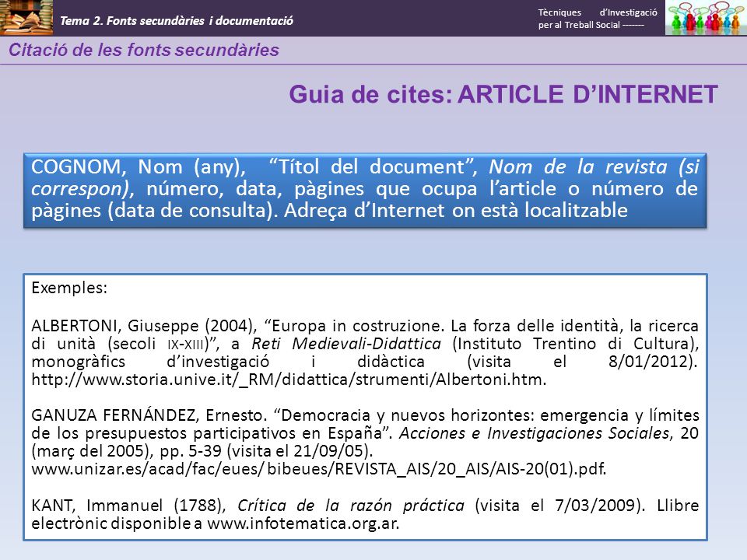This screenshot has height=560, width=747.
Task: Click 'GANUZA FERNÁNDEZ, Ernesto' author name
Action: [x=149, y=415]
